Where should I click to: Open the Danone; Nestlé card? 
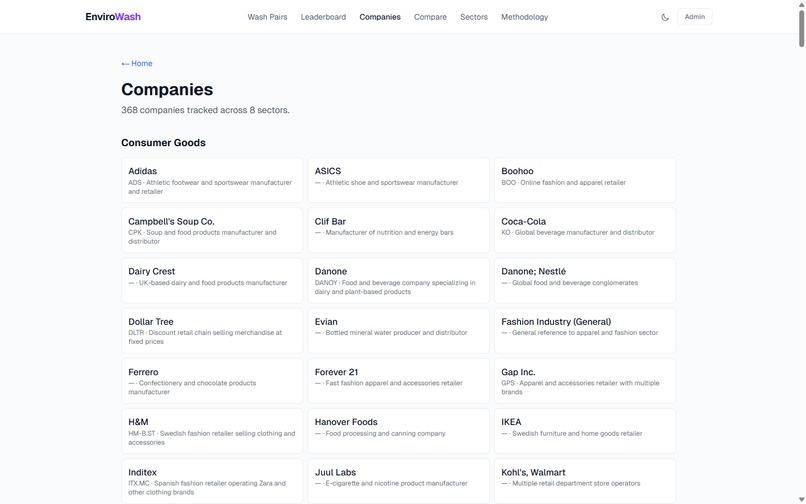pyautogui.click(x=585, y=280)
